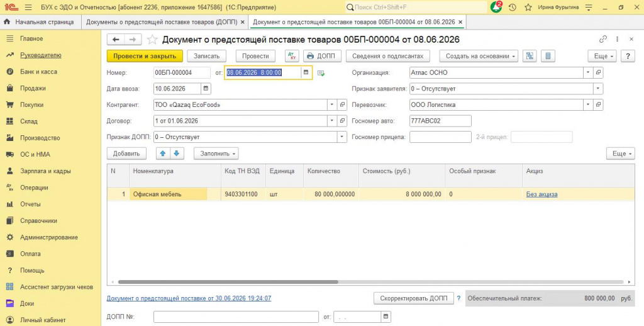
Task: Add a row with Добавить
Action: [x=126, y=154]
